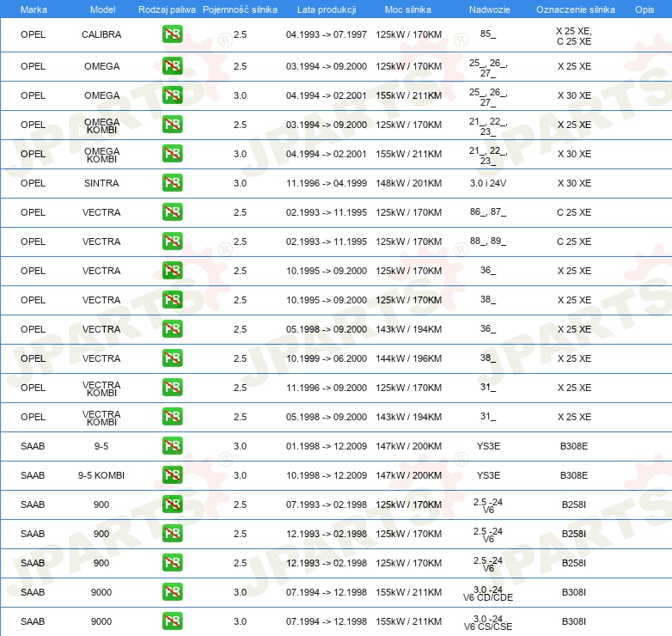Click the fuel icon in the SINTRA row

[x=172, y=182]
